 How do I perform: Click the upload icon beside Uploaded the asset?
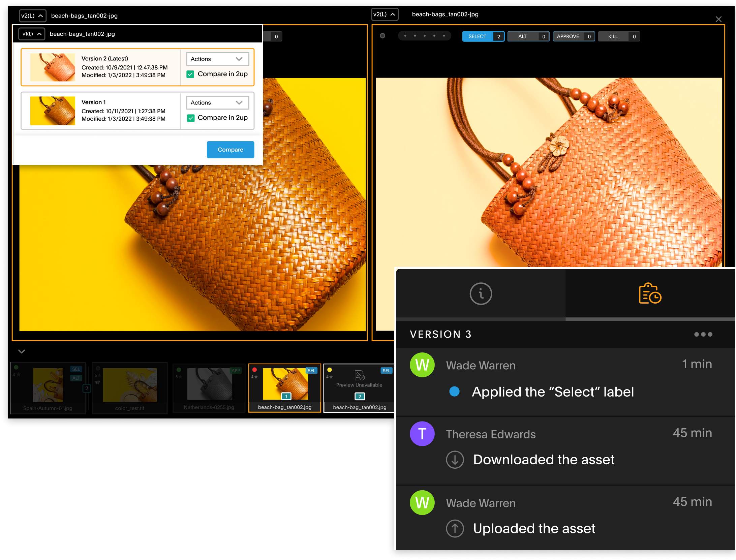455,528
